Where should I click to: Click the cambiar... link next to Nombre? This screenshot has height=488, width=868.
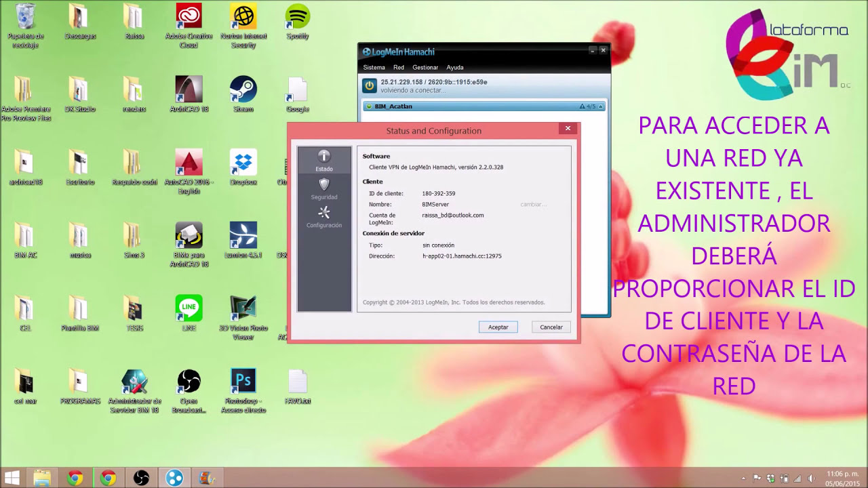pos(533,205)
